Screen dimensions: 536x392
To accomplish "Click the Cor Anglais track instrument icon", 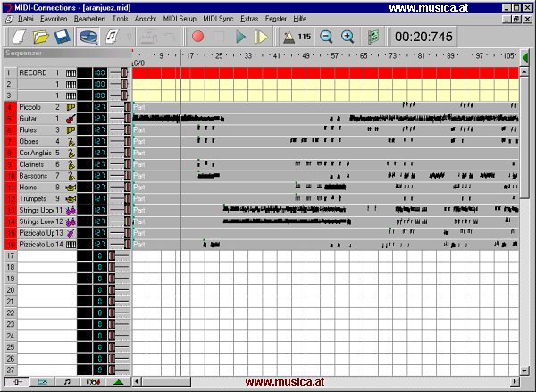I will [x=71, y=153].
